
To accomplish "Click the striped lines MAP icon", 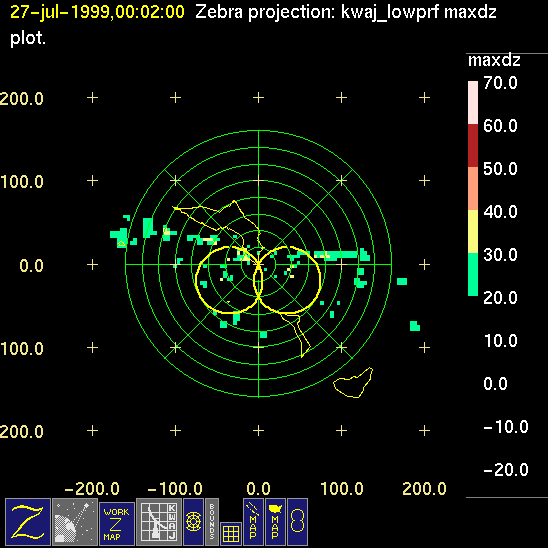I will point(253,522).
